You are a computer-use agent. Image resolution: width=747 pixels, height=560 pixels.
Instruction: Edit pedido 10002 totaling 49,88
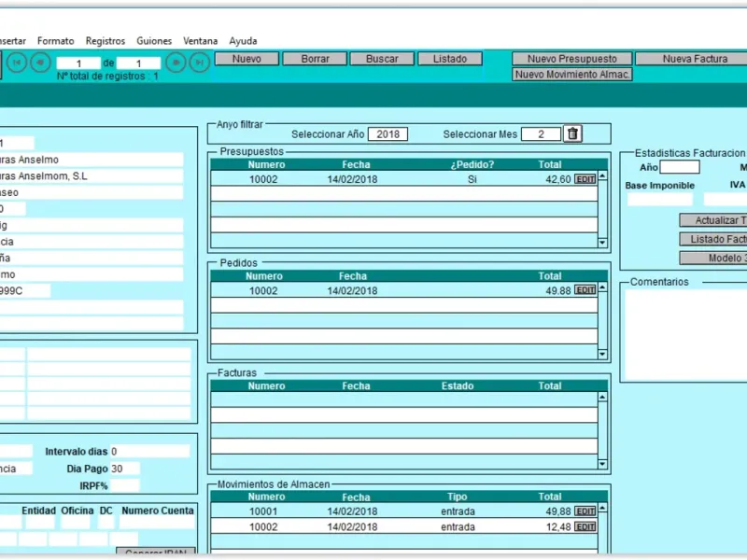click(585, 290)
